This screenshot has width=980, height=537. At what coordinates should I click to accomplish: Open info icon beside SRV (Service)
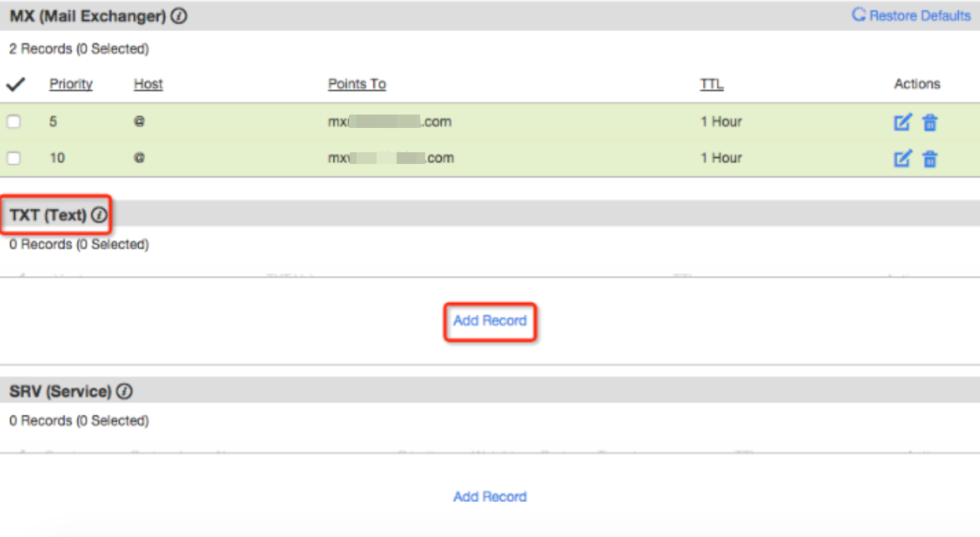coord(125,391)
